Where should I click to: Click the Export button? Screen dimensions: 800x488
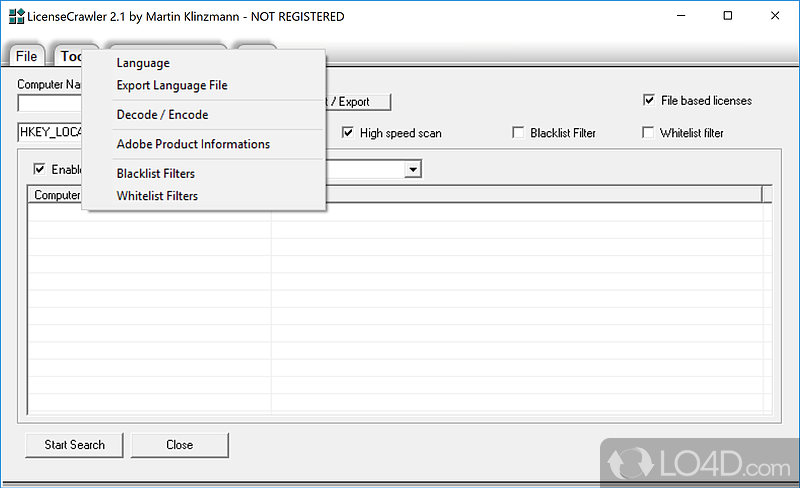click(357, 102)
